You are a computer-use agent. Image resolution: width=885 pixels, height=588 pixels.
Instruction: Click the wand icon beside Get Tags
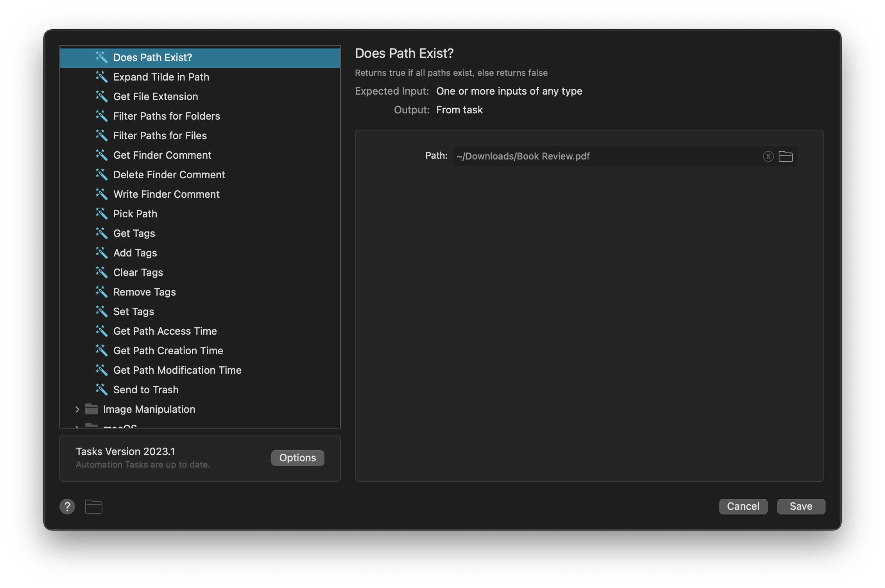(102, 233)
